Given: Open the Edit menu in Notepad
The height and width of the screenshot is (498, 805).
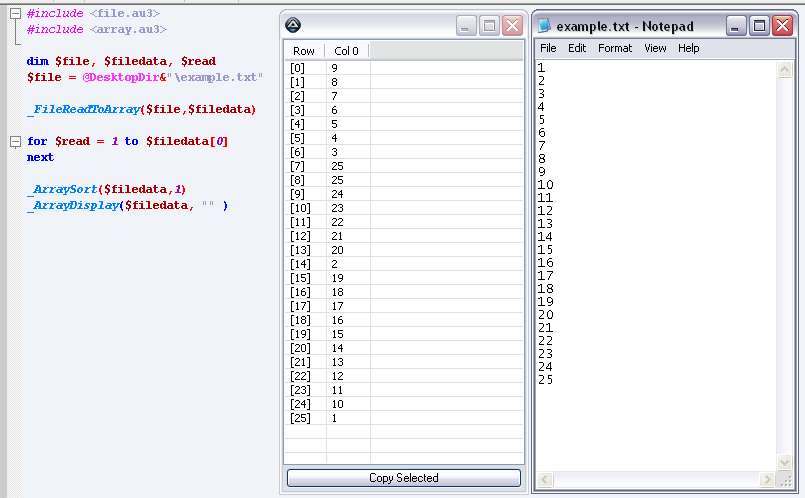Looking at the screenshot, I should tap(577, 48).
